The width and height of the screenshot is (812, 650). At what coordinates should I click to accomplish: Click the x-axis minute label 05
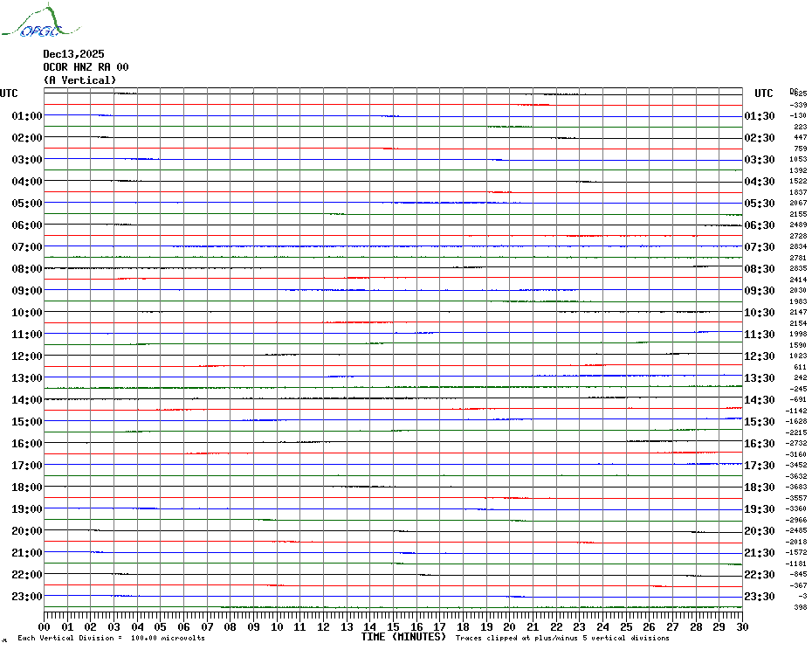160,627
